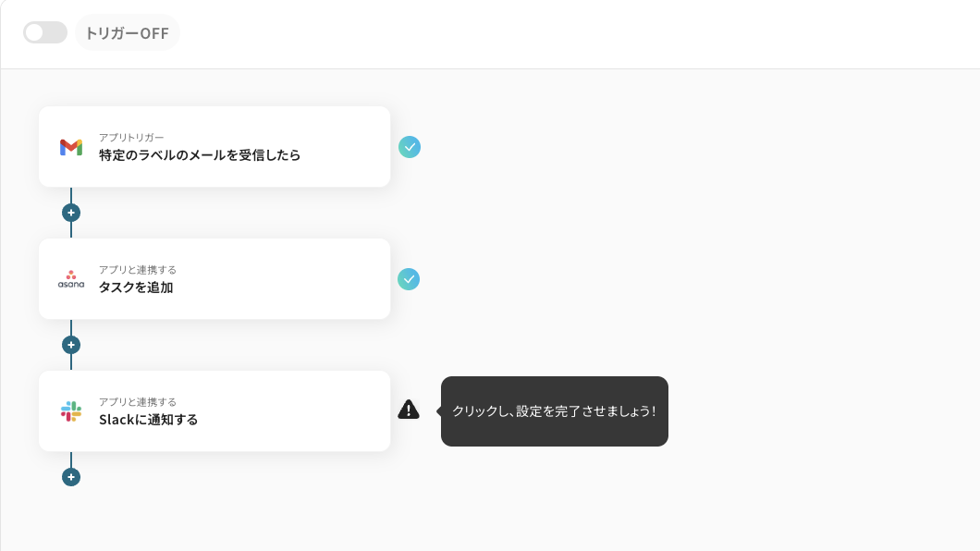Image resolution: width=980 pixels, height=551 pixels.
Task: Click the warning triangle beside Slack step
Action: coord(409,410)
